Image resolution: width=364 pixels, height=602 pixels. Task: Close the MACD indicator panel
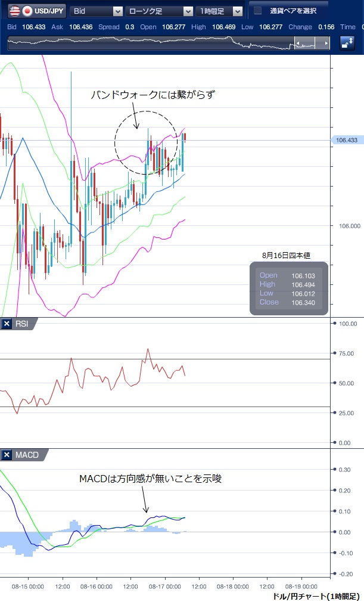point(7,455)
